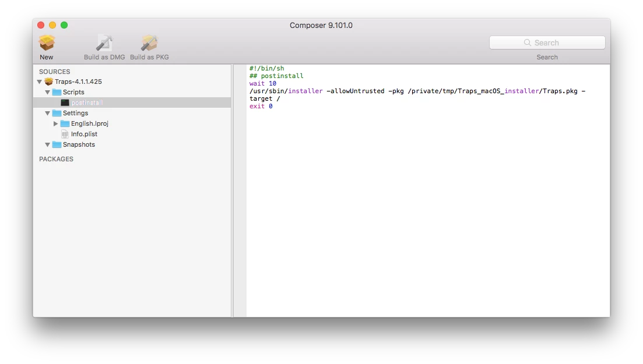Collapse the Traps-4.1.1.425 source tree
643x364 pixels.
40,82
